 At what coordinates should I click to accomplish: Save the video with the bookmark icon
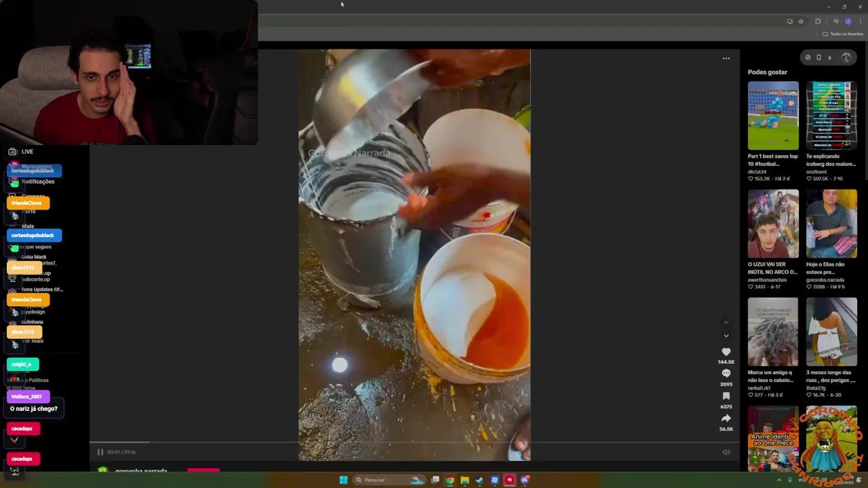[x=726, y=396]
